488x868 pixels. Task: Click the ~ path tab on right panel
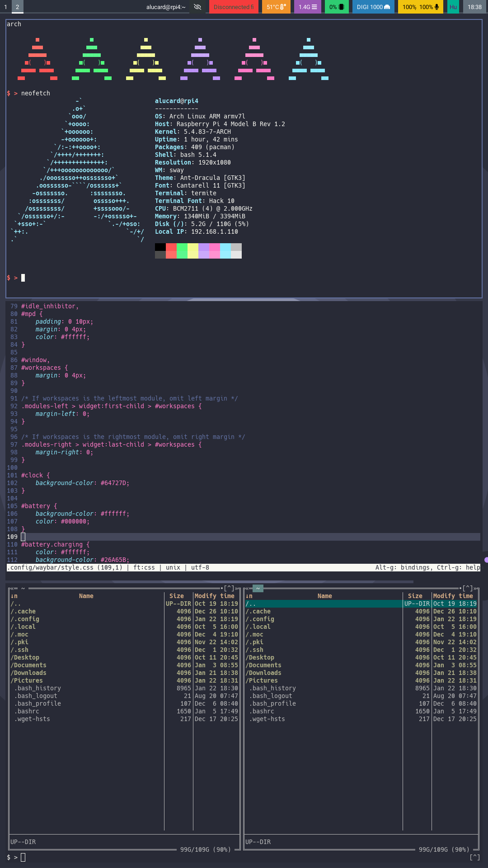(258, 588)
